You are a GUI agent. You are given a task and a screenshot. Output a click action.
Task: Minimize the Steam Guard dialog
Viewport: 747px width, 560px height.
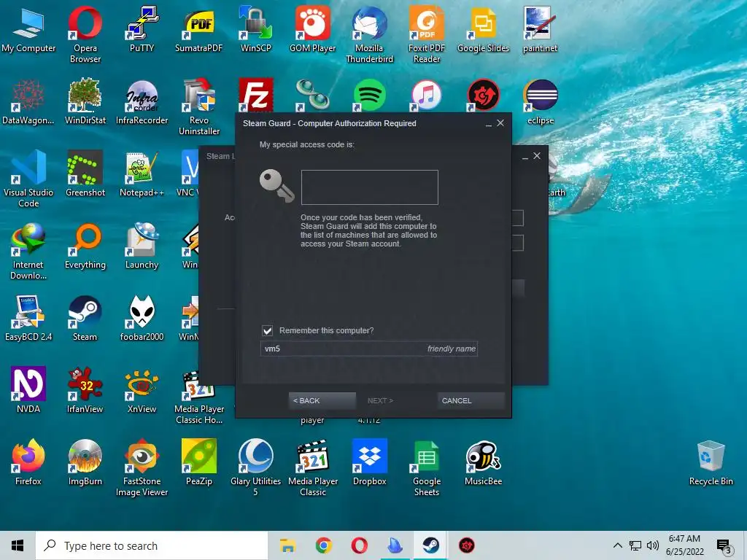(x=488, y=124)
